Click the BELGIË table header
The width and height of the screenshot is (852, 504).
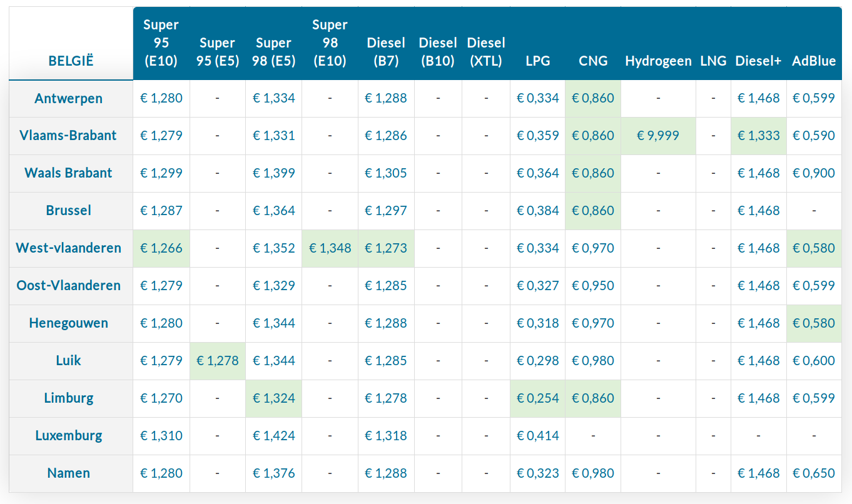[x=71, y=61]
